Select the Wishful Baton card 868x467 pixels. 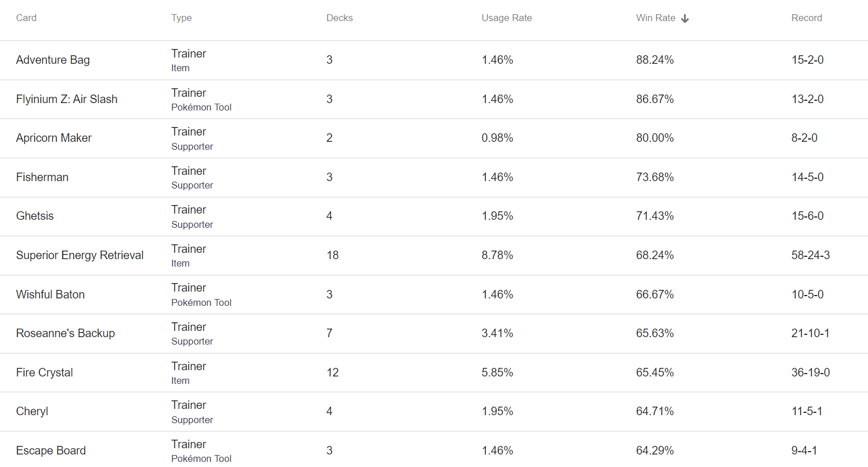50,294
